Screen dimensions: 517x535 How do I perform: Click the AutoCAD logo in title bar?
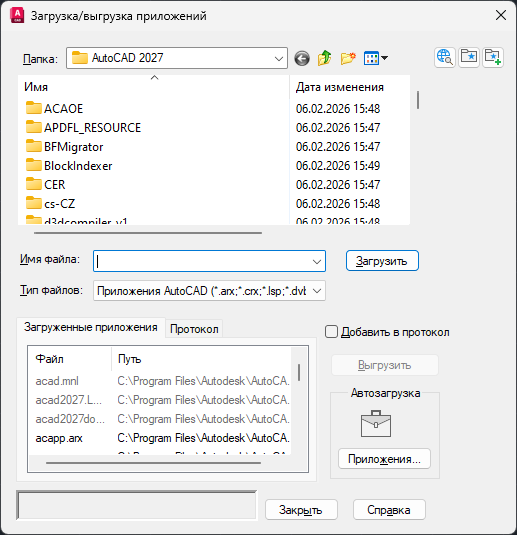(x=17, y=16)
